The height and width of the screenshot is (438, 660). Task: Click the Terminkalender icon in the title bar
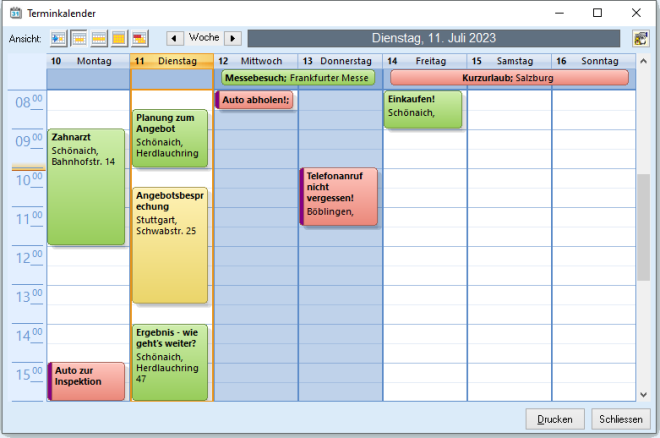coord(15,13)
